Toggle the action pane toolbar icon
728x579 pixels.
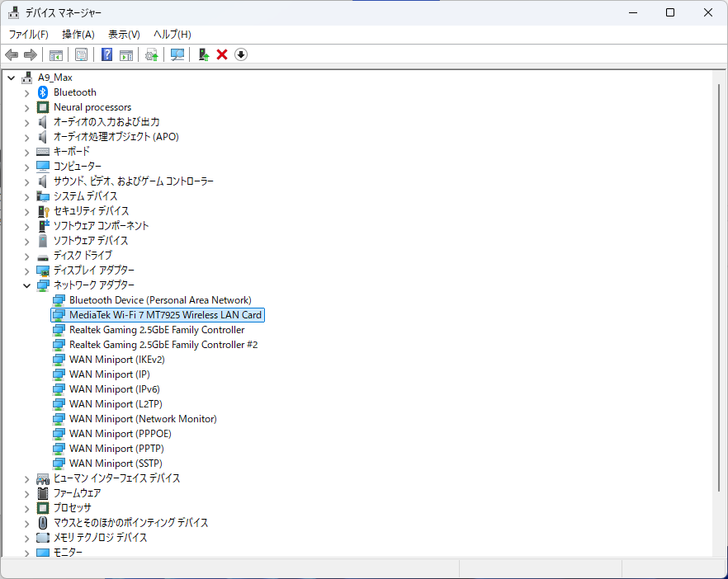[x=126, y=54]
